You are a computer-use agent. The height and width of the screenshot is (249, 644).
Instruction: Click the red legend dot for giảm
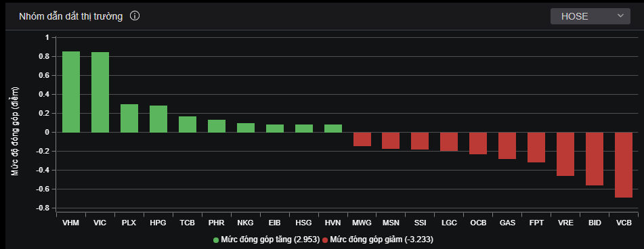(x=325, y=240)
